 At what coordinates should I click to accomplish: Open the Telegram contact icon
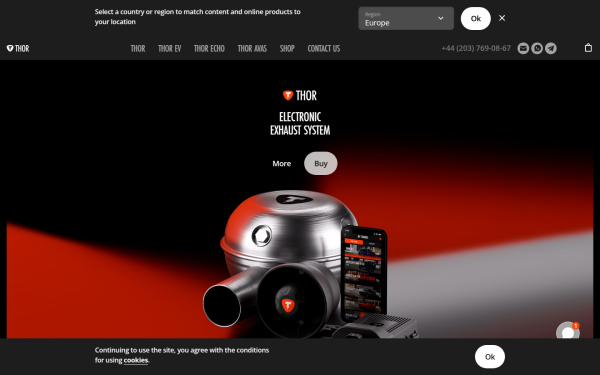pos(551,48)
